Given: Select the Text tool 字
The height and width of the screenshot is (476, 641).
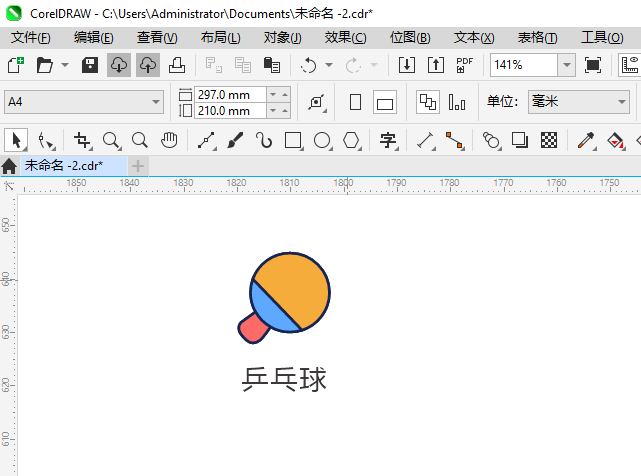Looking at the screenshot, I should 388,140.
